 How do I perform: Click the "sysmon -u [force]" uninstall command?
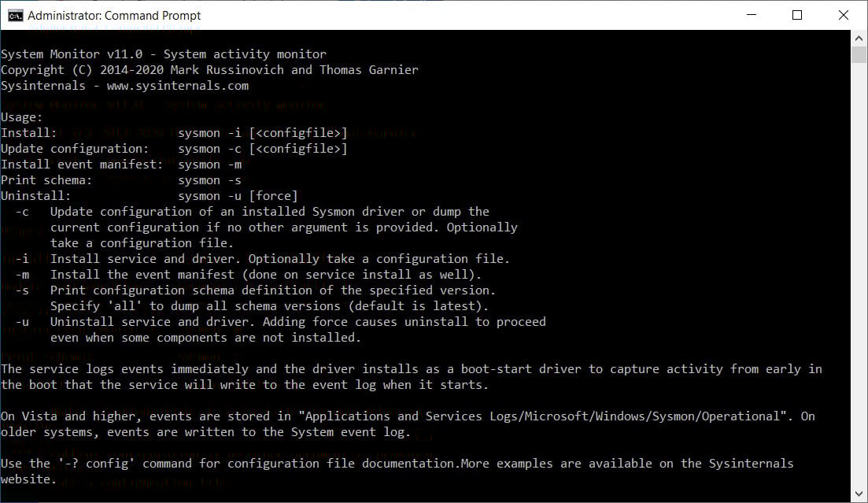[238, 196]
